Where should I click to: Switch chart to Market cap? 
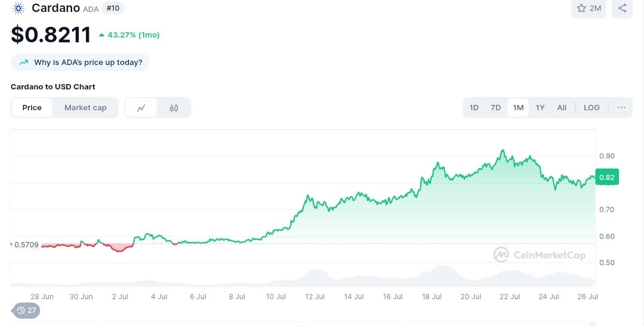tap(85, 108)
